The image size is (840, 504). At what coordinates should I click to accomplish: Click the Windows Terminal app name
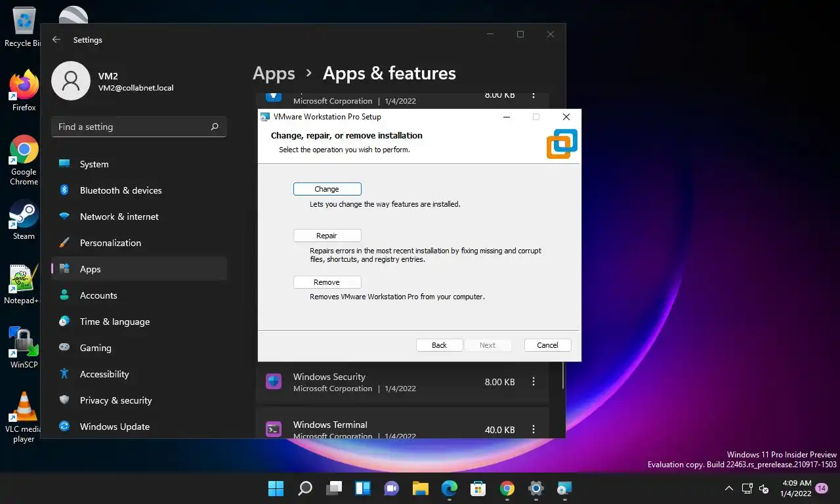(x=330, y=425)
